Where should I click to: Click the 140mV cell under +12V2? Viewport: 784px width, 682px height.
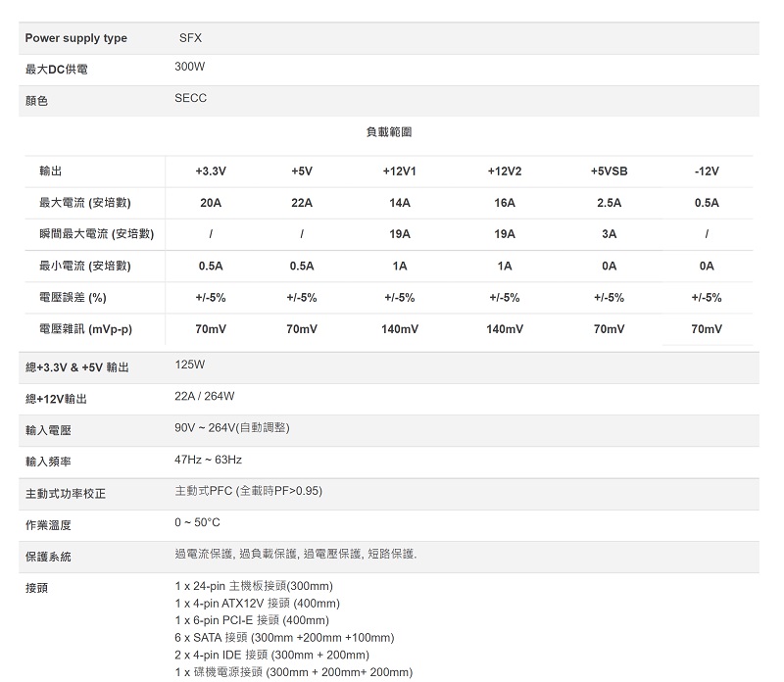pos(505,329)
